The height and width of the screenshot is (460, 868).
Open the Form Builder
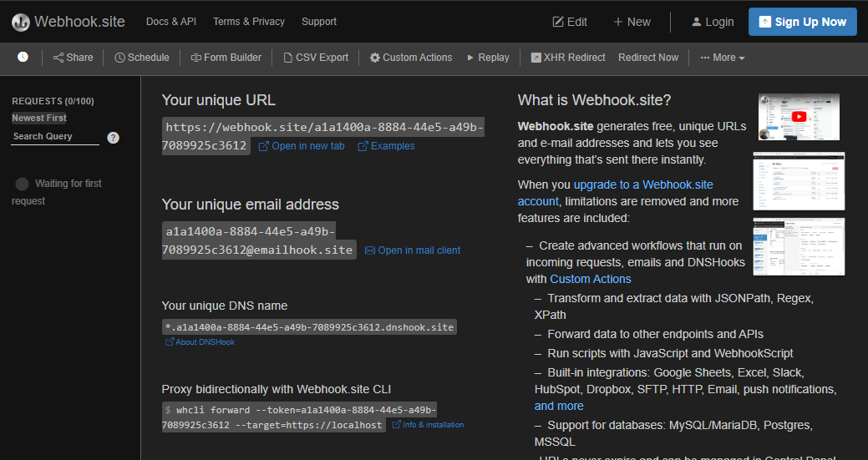tap(226, 58)
